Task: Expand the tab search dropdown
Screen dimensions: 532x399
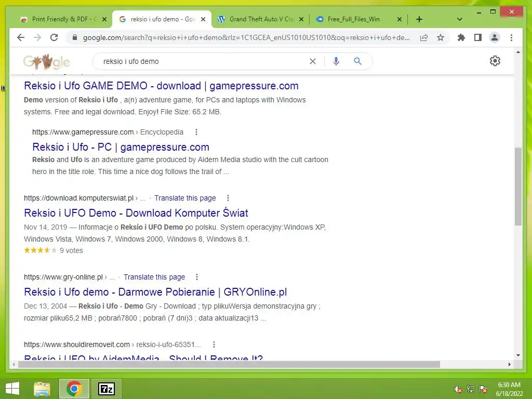Action: click(460, 19)
